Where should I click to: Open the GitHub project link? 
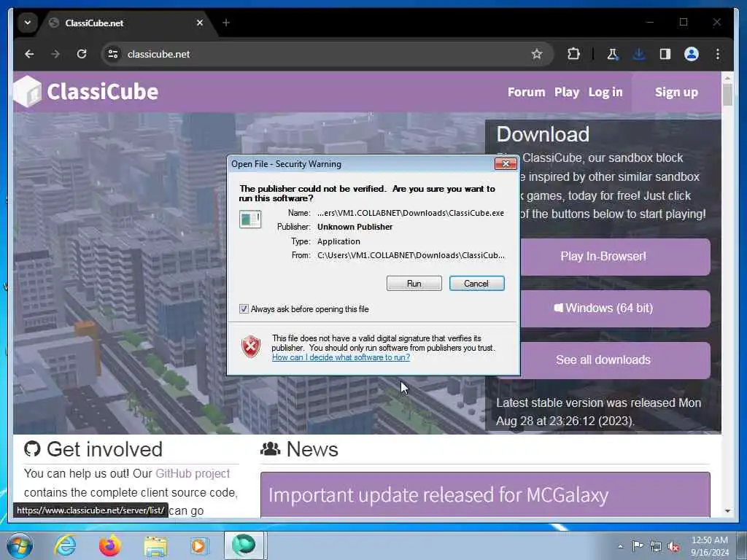point(193,473)
